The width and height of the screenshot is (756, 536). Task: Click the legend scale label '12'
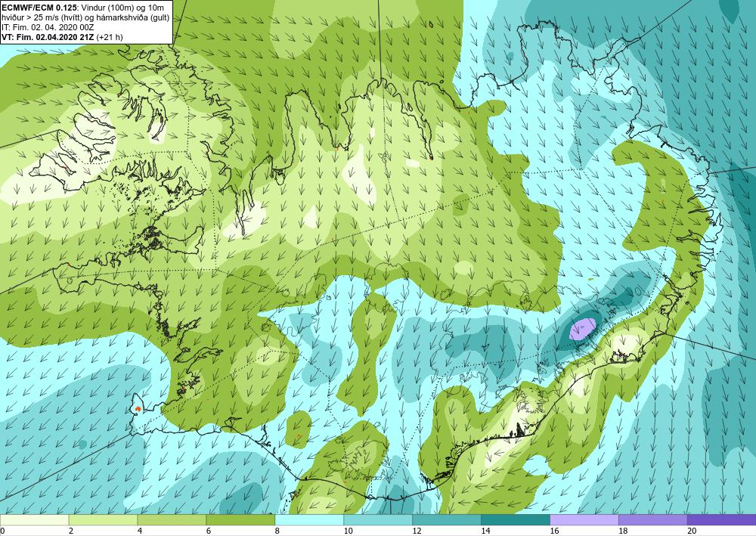tap(417, 531)
